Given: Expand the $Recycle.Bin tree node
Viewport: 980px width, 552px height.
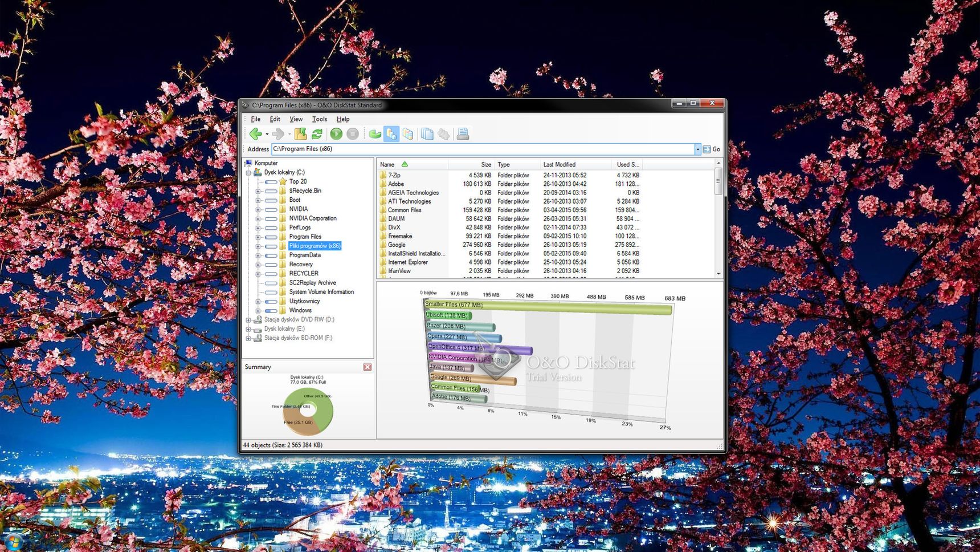Looking at the screenshot, I should 258,191.
